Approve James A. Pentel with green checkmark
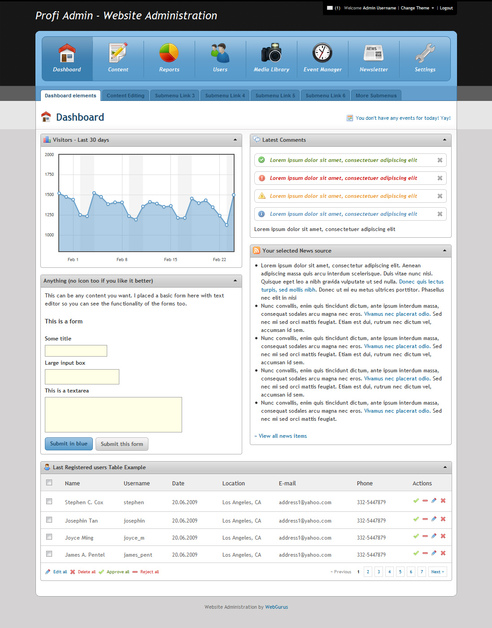Image resolution: width=492 pixels, height=628 pixels. click(416, 553)
